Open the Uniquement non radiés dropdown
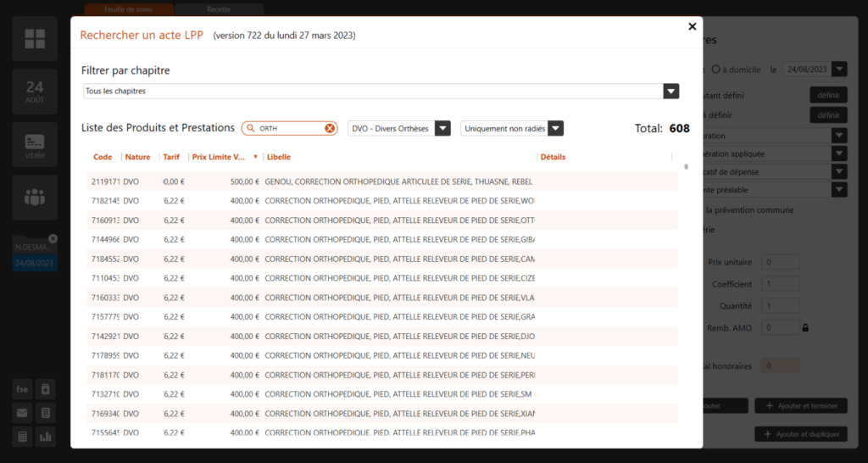The width and height of the screenshot is (868, 463). tap(555, 128)
